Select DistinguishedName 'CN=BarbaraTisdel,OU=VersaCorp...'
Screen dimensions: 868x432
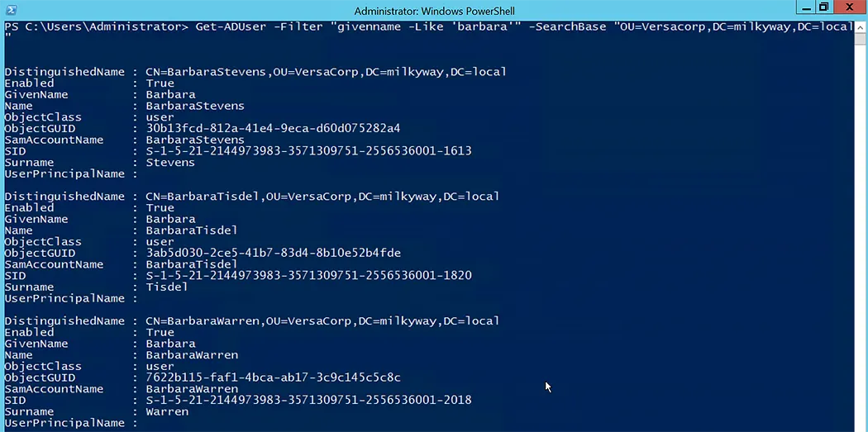322,197
